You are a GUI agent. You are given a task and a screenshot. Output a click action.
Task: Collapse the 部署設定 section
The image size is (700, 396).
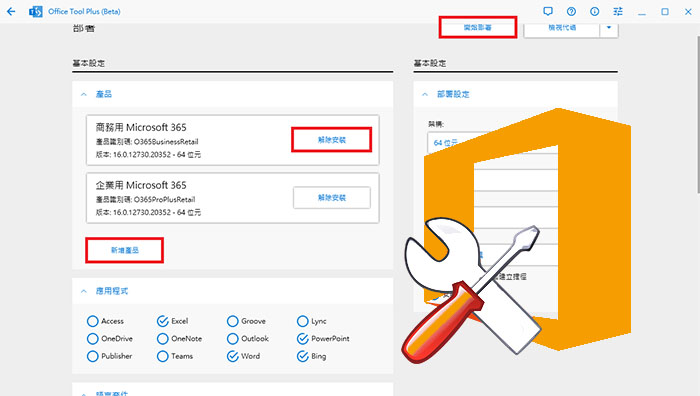[425, 94]
